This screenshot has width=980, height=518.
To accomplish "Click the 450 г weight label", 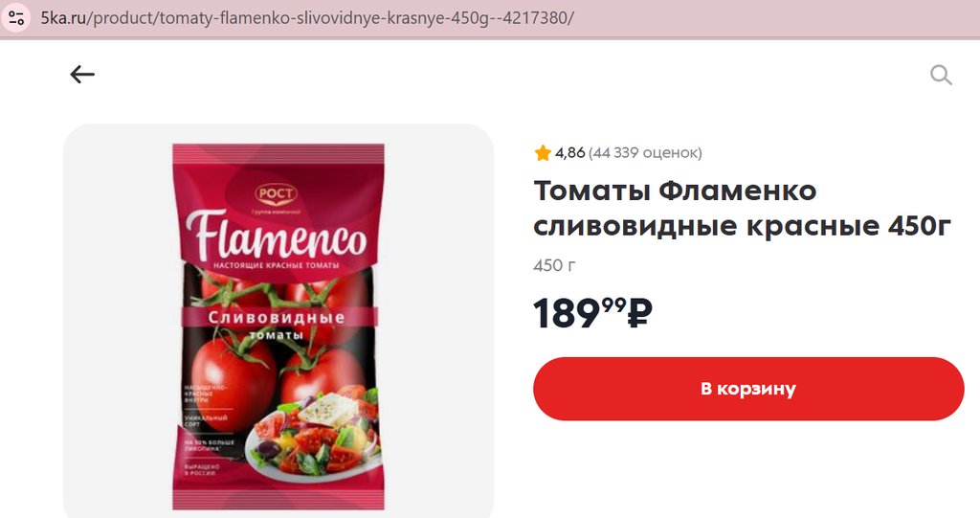I will pyautogui.click(x=554, y=265).
